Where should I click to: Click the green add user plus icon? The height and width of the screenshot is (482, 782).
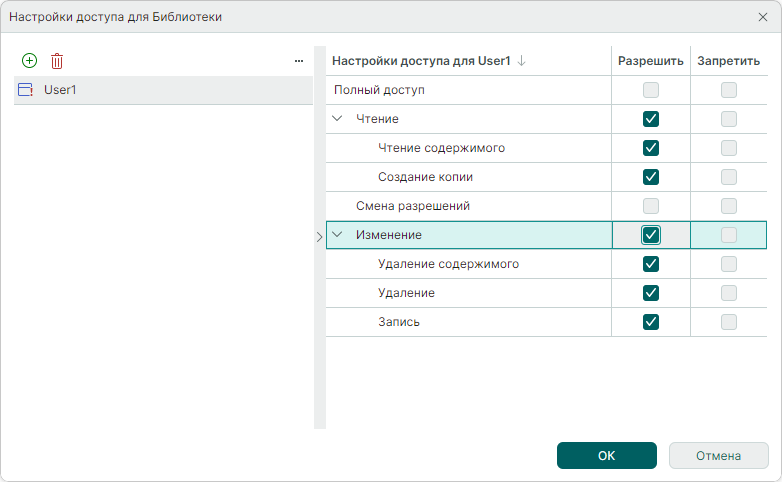[29, 61]
